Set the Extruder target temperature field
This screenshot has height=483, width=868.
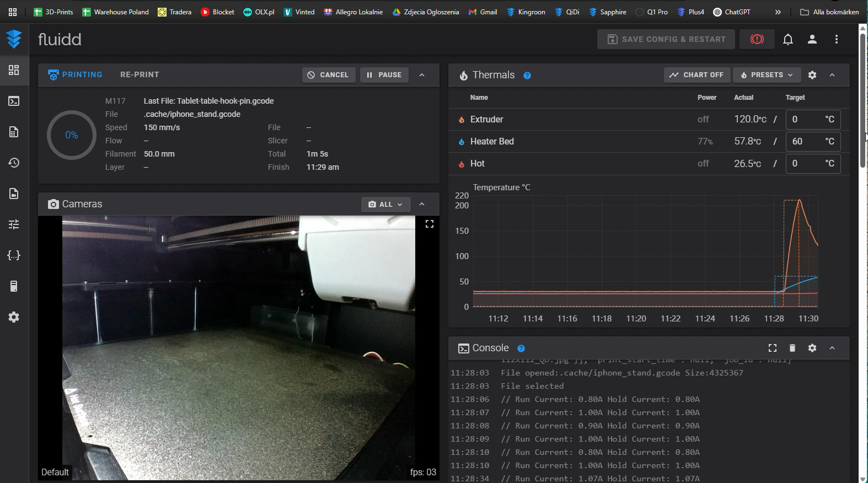click(x=813, y=120)
